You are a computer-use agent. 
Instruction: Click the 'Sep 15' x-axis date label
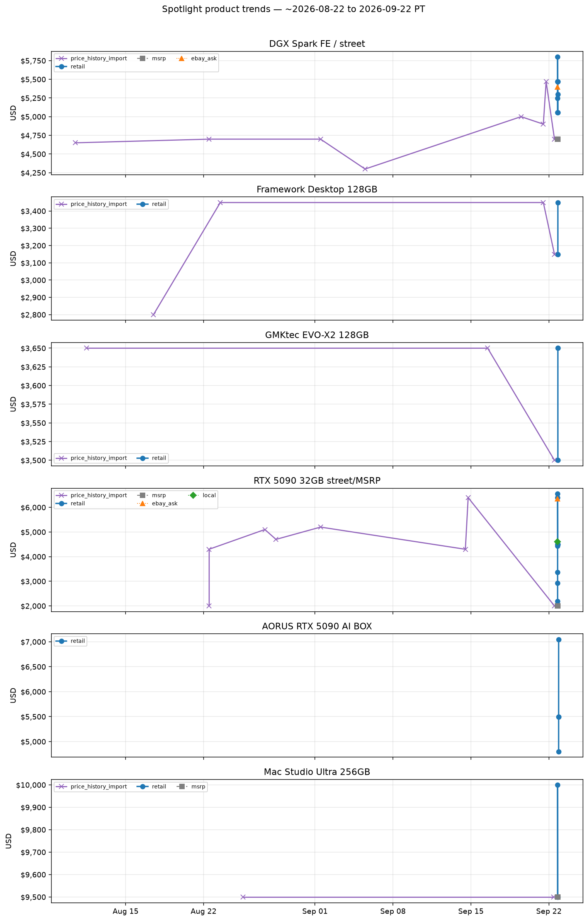(x=471, y=911)
